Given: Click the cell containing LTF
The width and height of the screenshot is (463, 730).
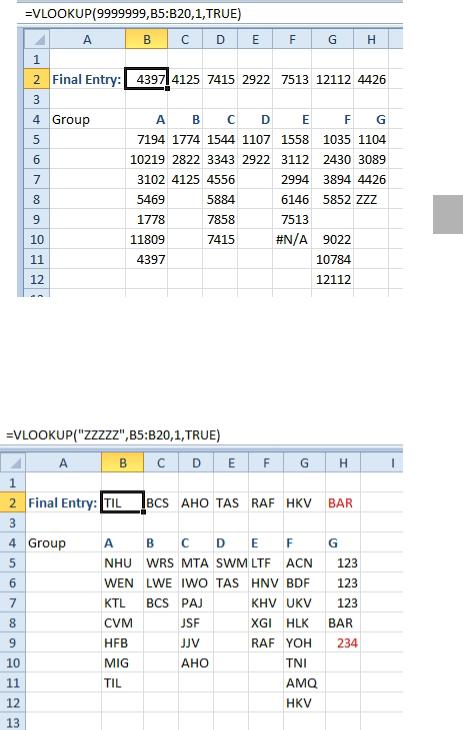Looking at the screenshot, I should coord(266,563).
